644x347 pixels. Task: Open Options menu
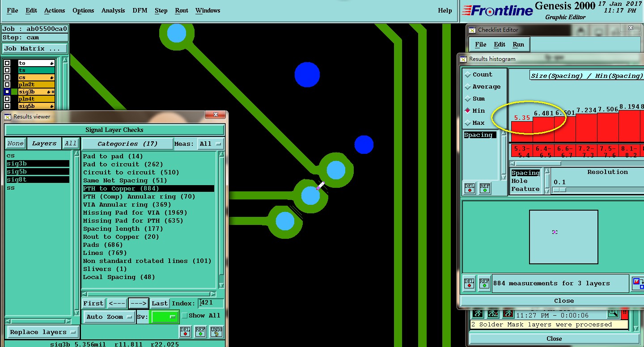point(83,10)
